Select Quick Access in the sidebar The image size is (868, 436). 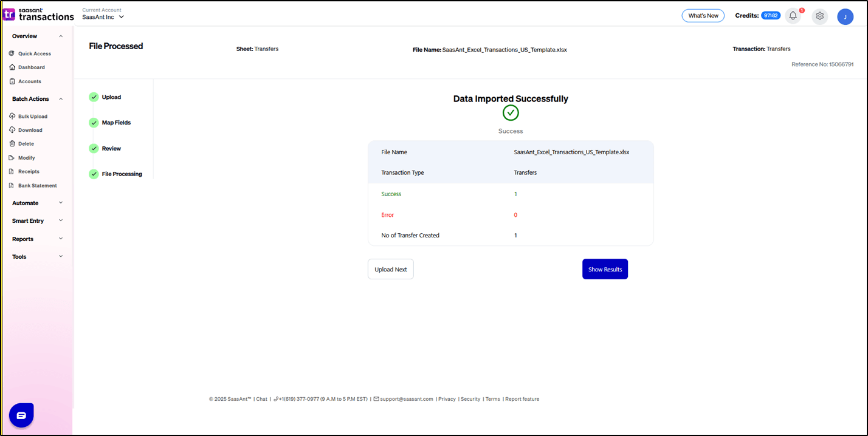tap(34, 53)
